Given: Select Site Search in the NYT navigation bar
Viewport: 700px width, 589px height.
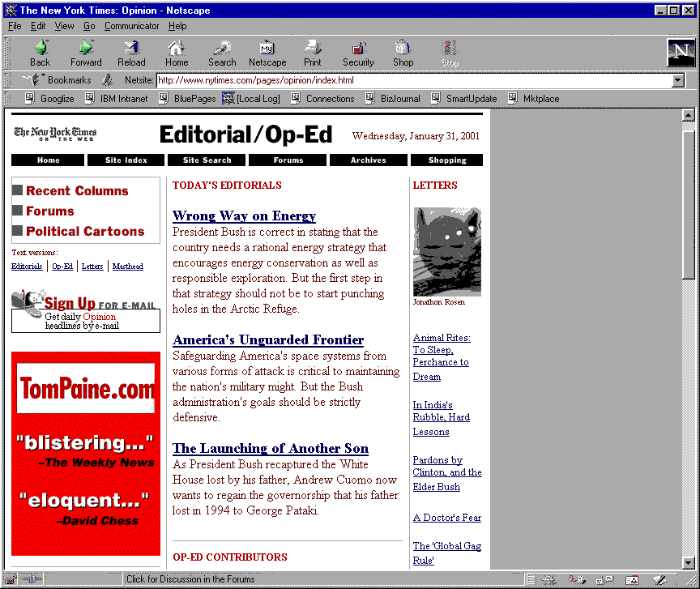Looking at the screenshot, I should pyautogui.click(x=207, y=160).
